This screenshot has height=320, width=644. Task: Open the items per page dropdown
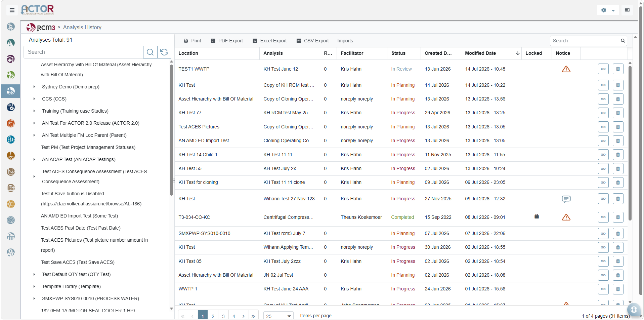[x=278, y=316]
